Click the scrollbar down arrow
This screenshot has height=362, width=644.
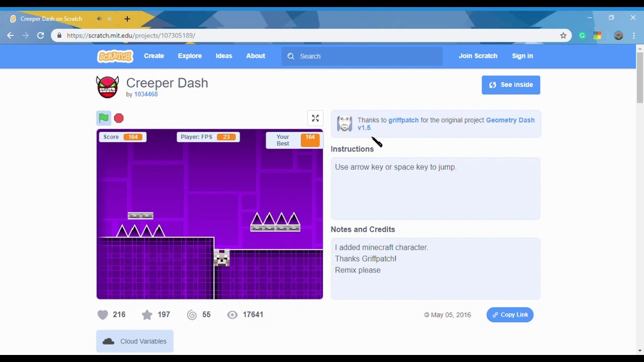(639, 350)
